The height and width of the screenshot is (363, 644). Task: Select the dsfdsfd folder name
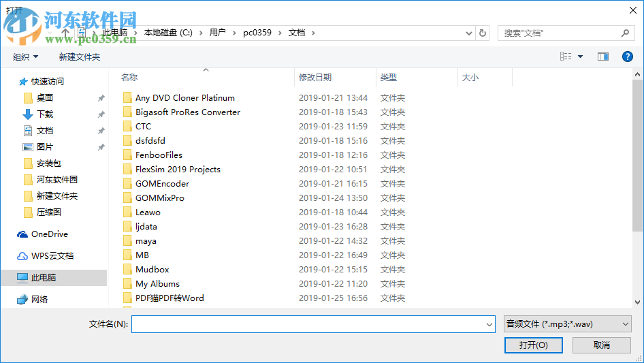(x=150, y=140)
